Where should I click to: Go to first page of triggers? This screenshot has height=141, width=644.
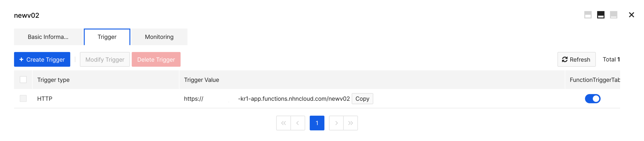coord(283,123)
